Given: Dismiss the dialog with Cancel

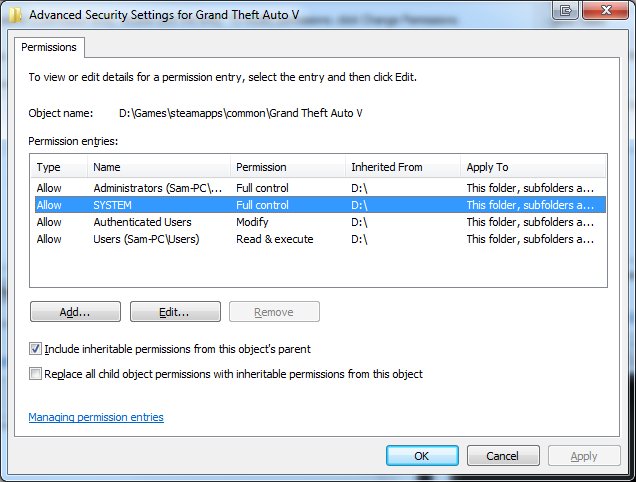Looking at the screenshot, I should (504, 456).
